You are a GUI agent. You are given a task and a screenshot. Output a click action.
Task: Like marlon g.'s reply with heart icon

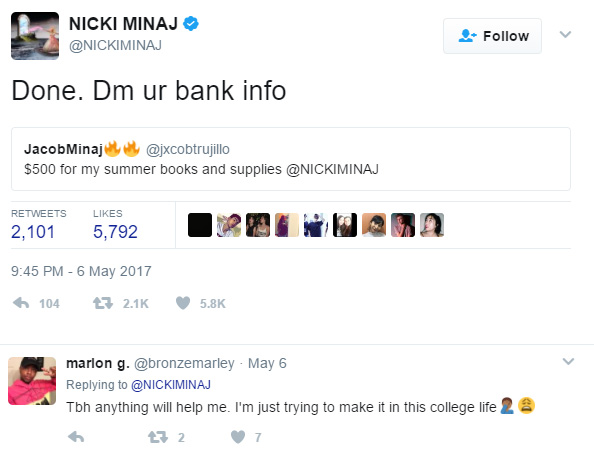(238, 437)
